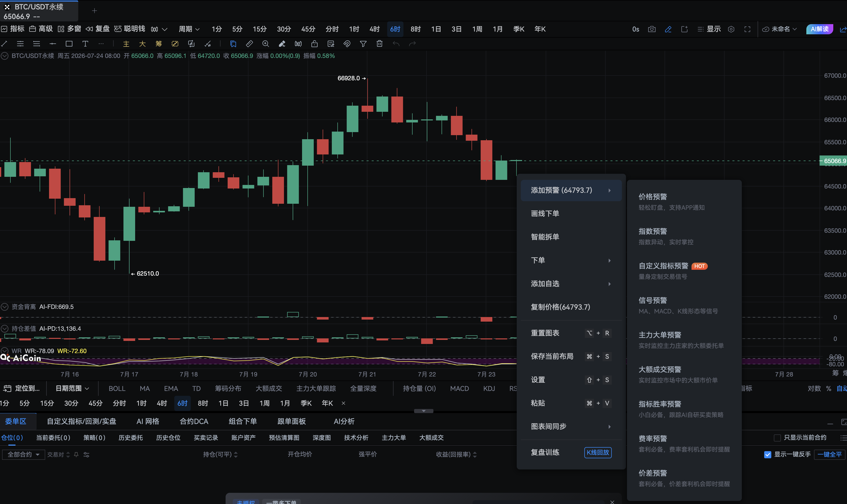The width and height of the screenshot is (847, 504).
Task: Open the 周期 dropdown
Action: pyautogui.click(x=189, y=29)
